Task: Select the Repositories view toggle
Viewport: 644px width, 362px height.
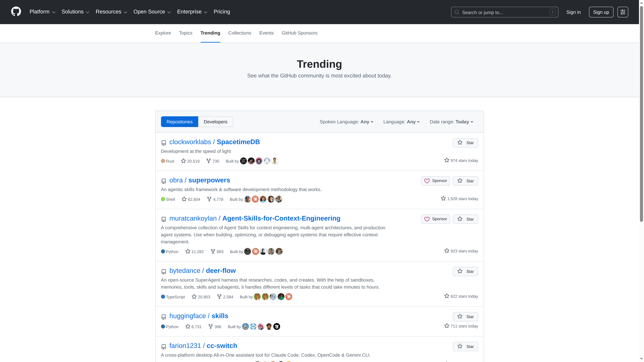Action: (x=179, y=122)
